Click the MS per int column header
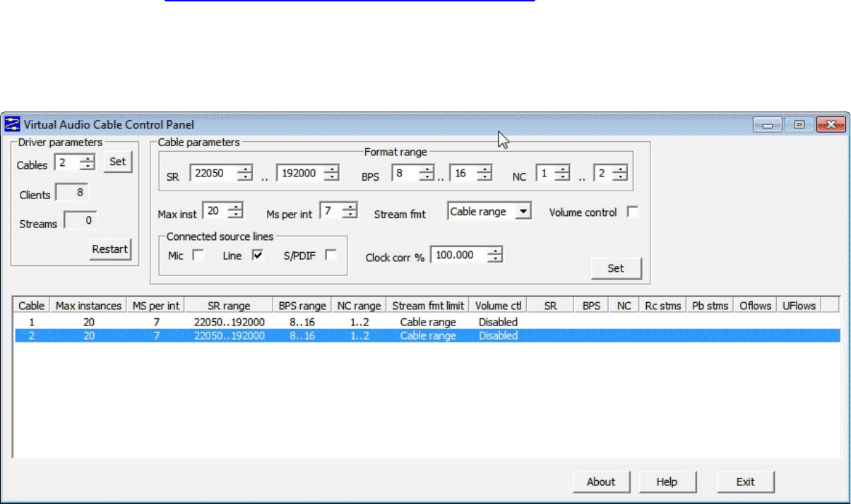851x504 pixels. 156,306
